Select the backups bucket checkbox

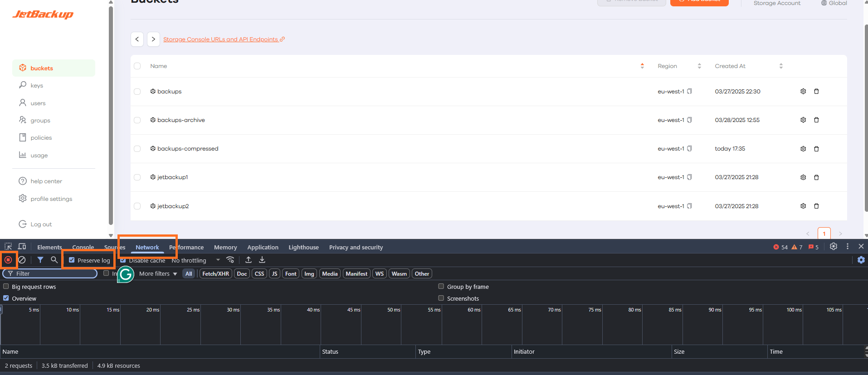tap(137, 91)
